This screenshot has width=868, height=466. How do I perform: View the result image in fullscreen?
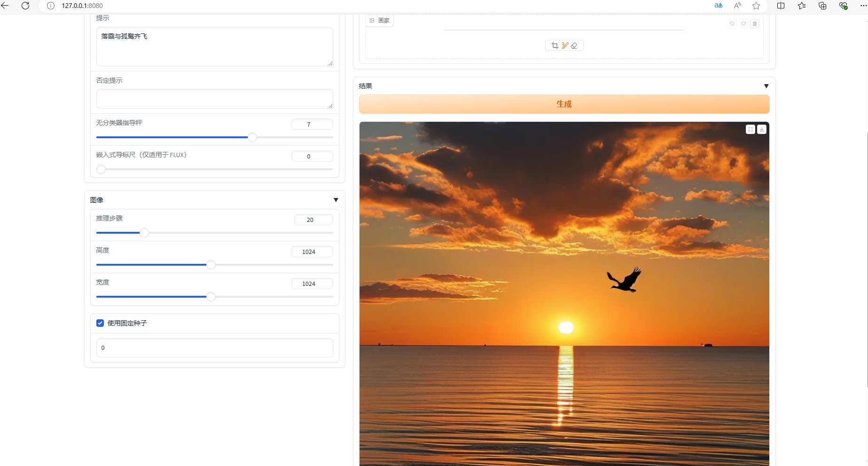tap(751, 129)
